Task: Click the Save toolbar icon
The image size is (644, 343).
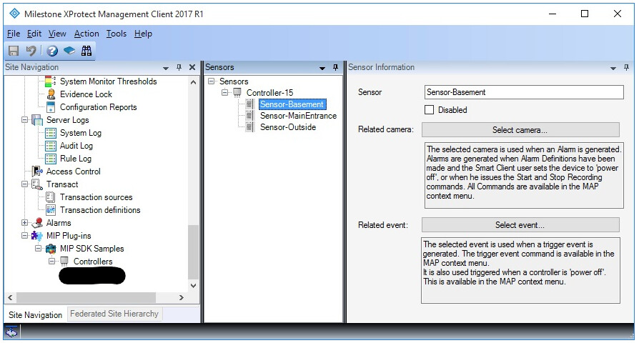Action: coord(14,51)
